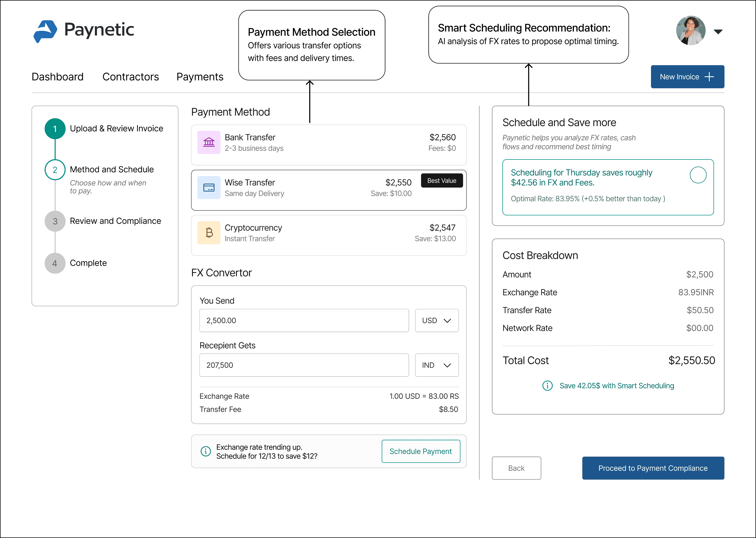Open the USD currency dropdown
Screen dimensions: 756x538
pos(437,320)
